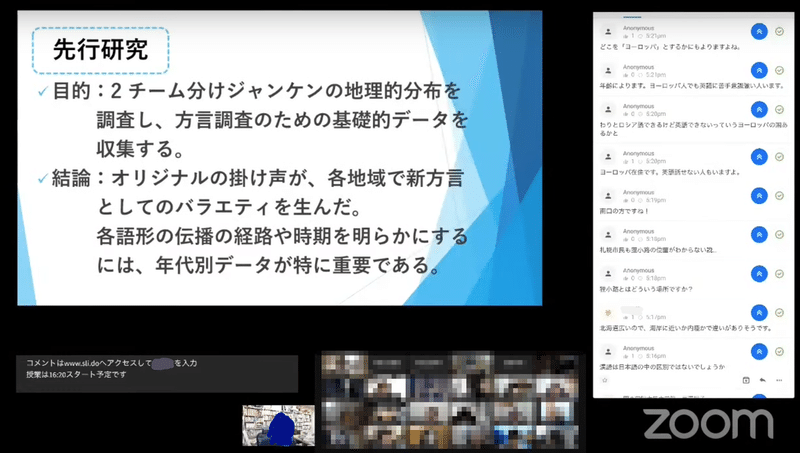Click the 先行研究 slide title box
800x453 pixels.
(101, 51)
